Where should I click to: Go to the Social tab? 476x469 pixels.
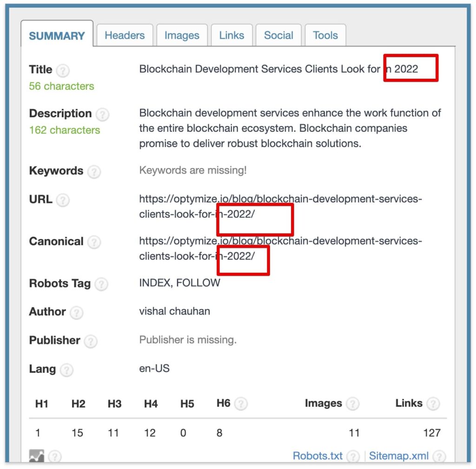[278, 36]
